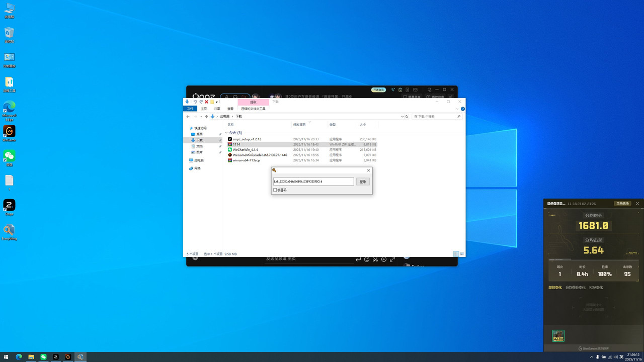Screen dimensions: 644x362
Task: Select the 此电脑 desktop icon
Action: click(x=9, y=10)
